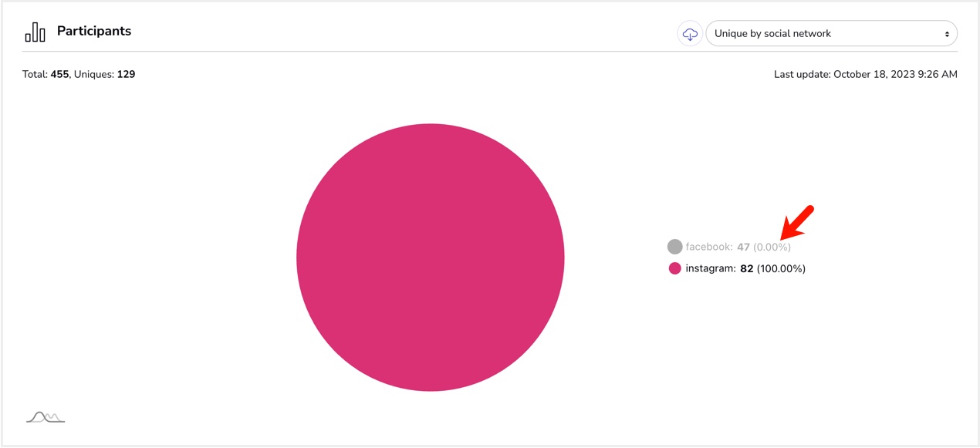Click the pink instagram pie slice
The image size is (980, 448).
tap(431, 258)
